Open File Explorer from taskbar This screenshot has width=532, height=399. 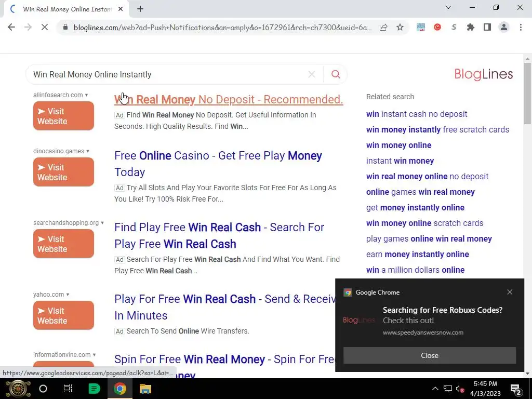tap(145, 389)
